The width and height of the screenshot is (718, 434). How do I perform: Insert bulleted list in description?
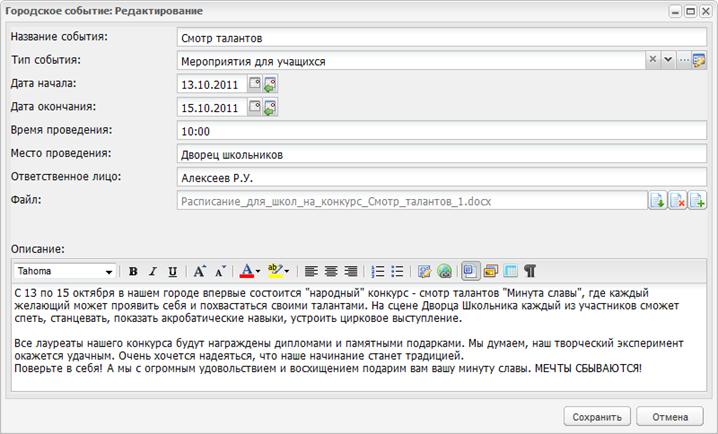pos(397,271)
